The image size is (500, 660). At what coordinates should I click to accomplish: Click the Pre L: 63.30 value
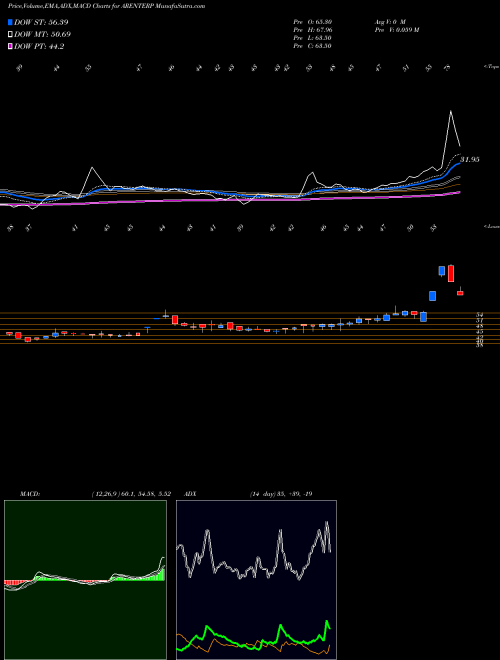click(x=312, y=38)
